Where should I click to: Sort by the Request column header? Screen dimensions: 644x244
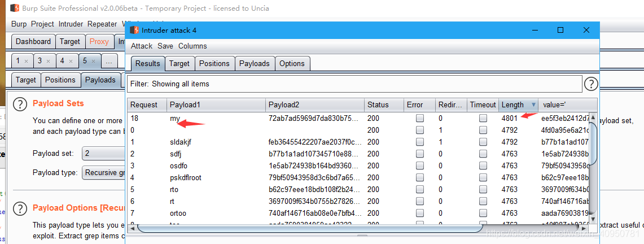(147, 104)
